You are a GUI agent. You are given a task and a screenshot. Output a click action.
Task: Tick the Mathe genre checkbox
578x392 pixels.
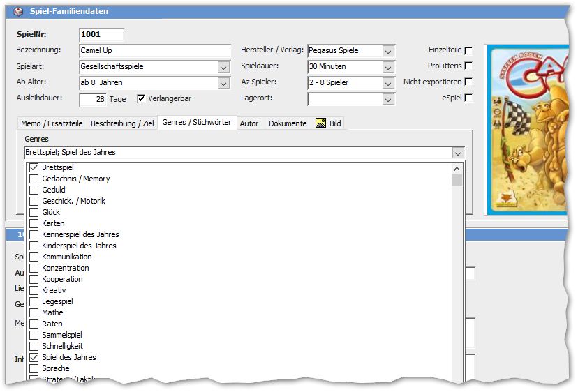(34, 312)
